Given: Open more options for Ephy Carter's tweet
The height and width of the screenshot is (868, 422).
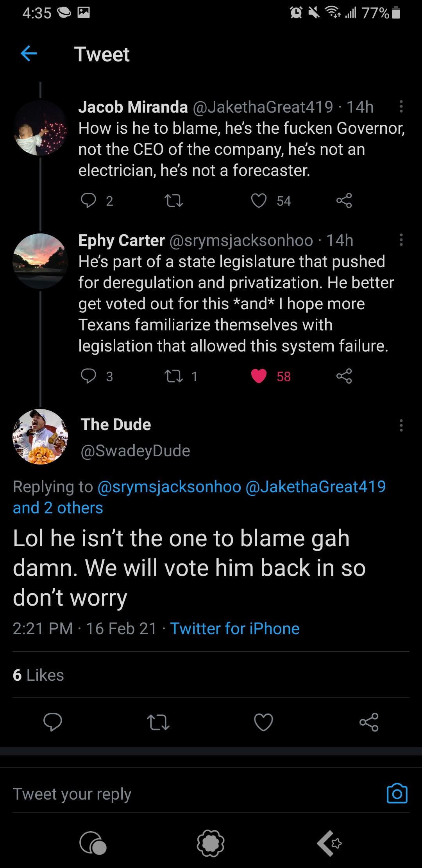Looking at the screenshot, I should [x=401, y=240].
